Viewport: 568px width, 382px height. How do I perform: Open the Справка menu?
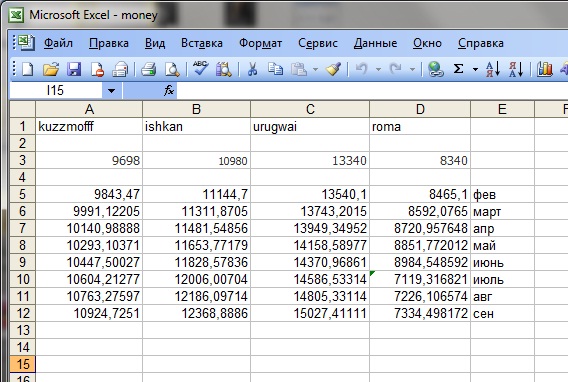480,43
